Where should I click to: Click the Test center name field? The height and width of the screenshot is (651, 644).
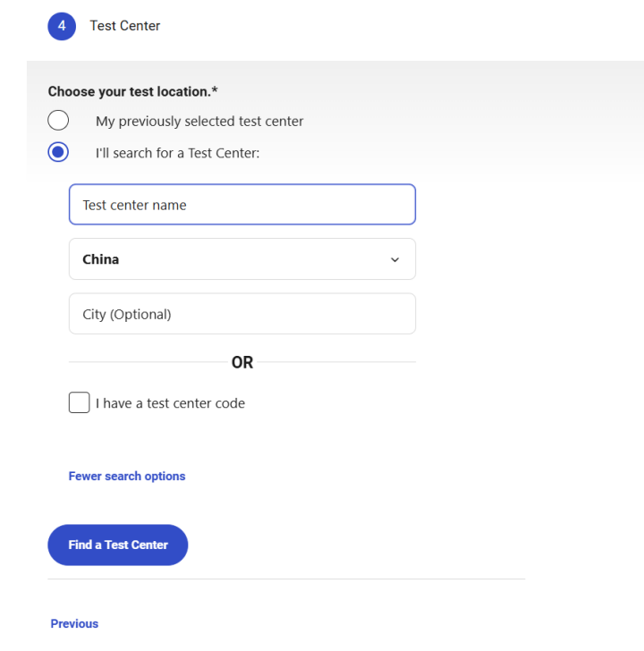click(241, 205)
